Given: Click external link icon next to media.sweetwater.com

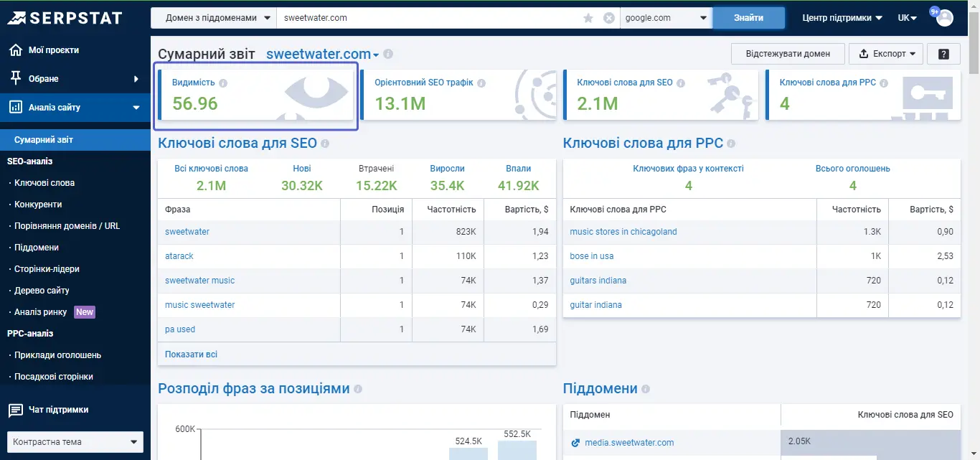Looking at the screenshot, I should (575, 443).
